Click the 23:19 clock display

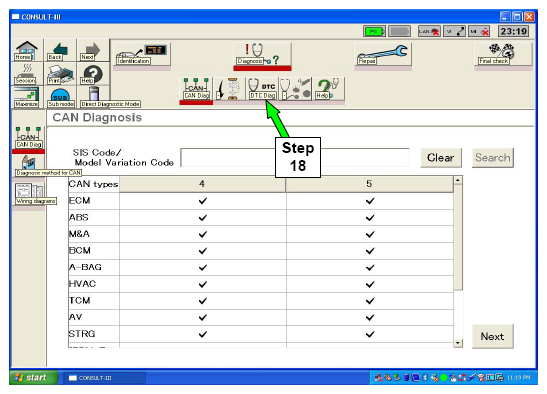click(513, 31)
